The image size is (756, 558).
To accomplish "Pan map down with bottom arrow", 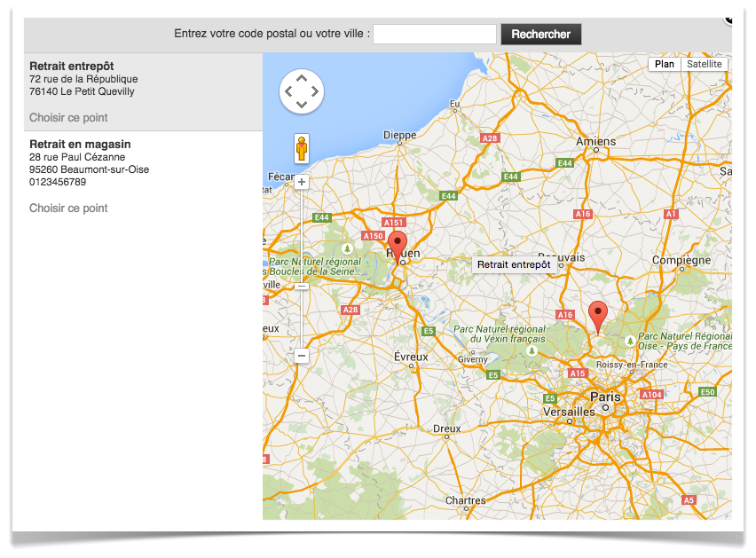I will [x=302, y=105].
